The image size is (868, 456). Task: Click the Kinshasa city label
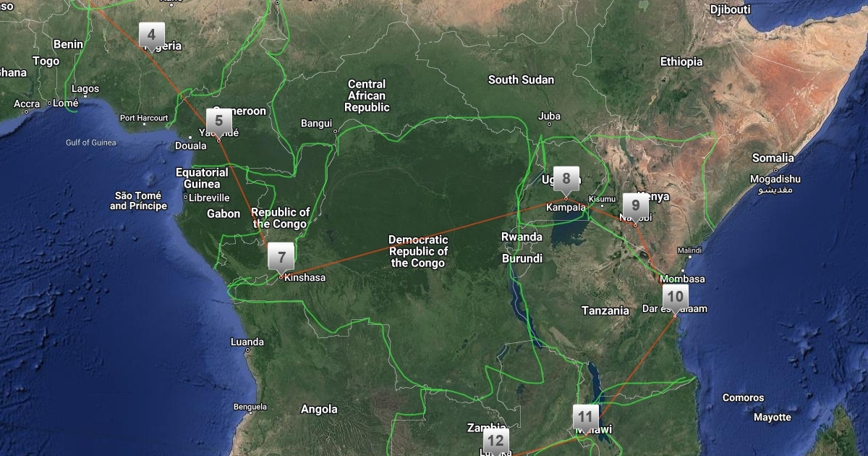pos(305,277)
